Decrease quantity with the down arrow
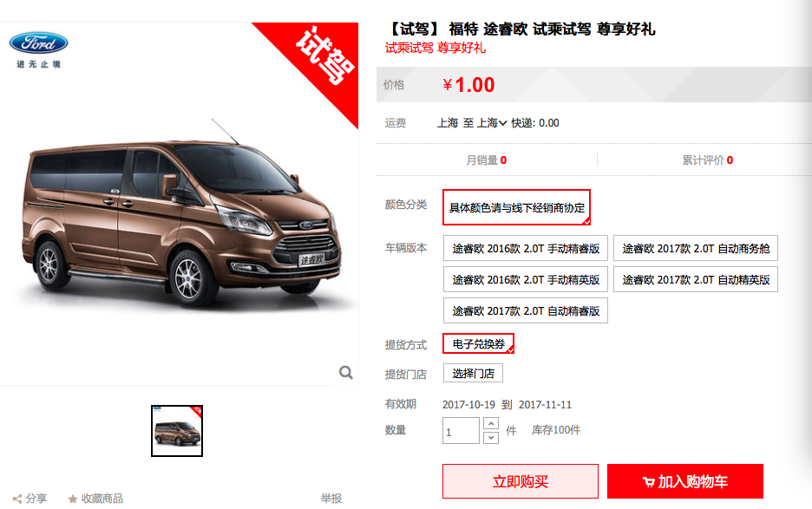 coord(491,438)
